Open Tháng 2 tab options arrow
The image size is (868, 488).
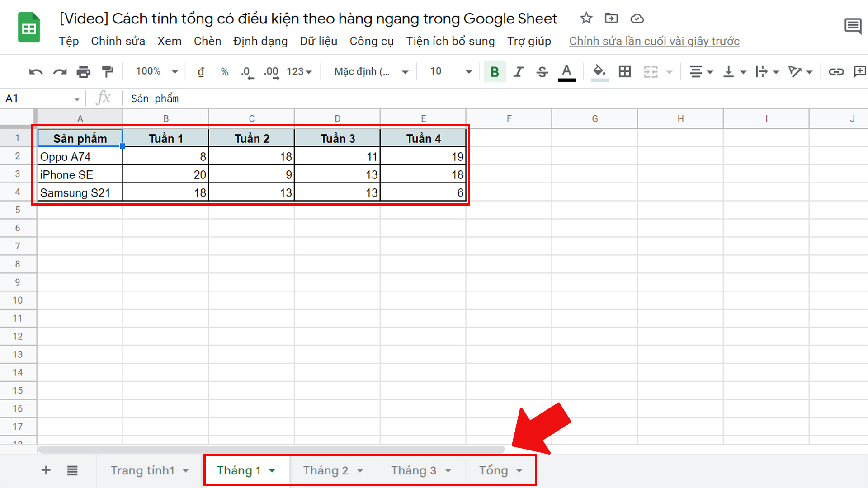pyautogui.click(x=360, y=471)
